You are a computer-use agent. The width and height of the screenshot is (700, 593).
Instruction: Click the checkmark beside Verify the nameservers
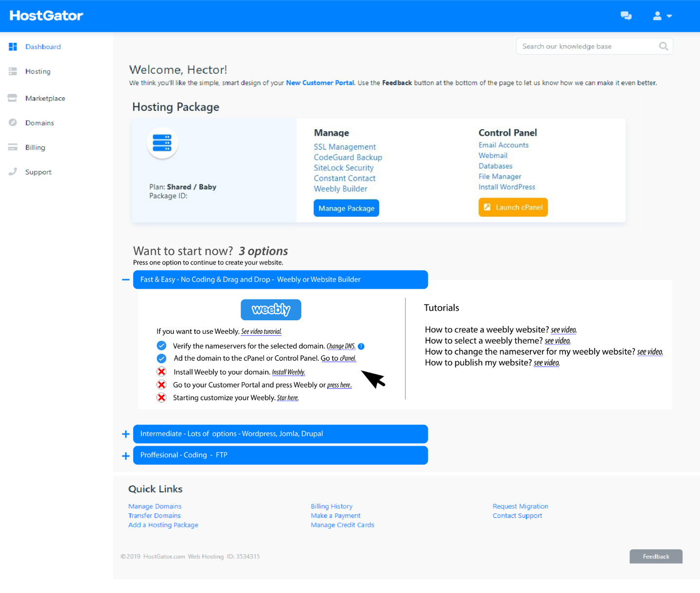[x=161, y=346]
